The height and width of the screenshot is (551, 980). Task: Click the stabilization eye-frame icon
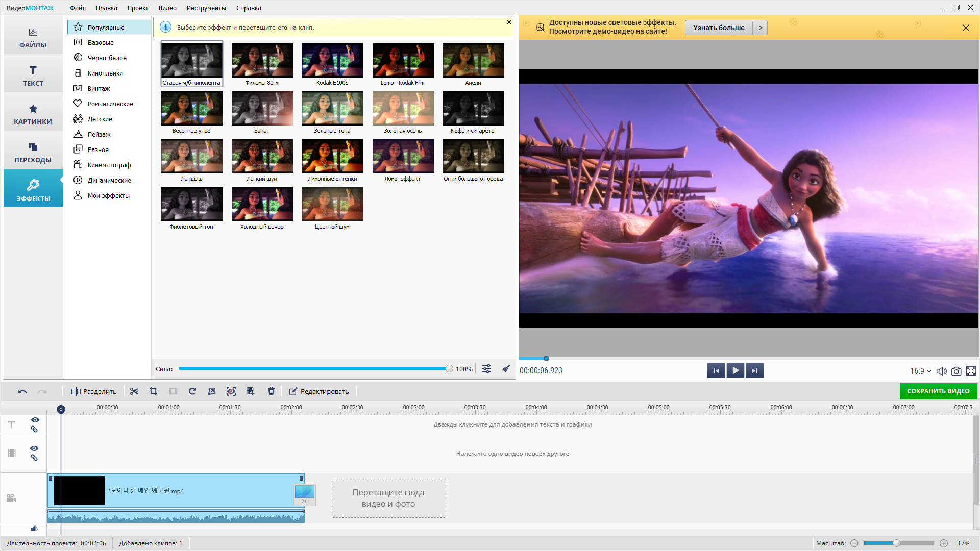231,391
